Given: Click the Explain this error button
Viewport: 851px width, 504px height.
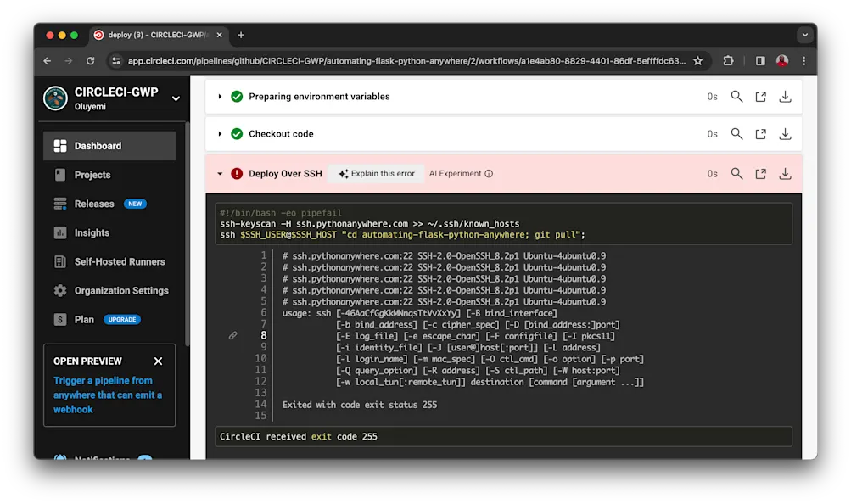Looking at the screenshot, I should tap(376, 174).
